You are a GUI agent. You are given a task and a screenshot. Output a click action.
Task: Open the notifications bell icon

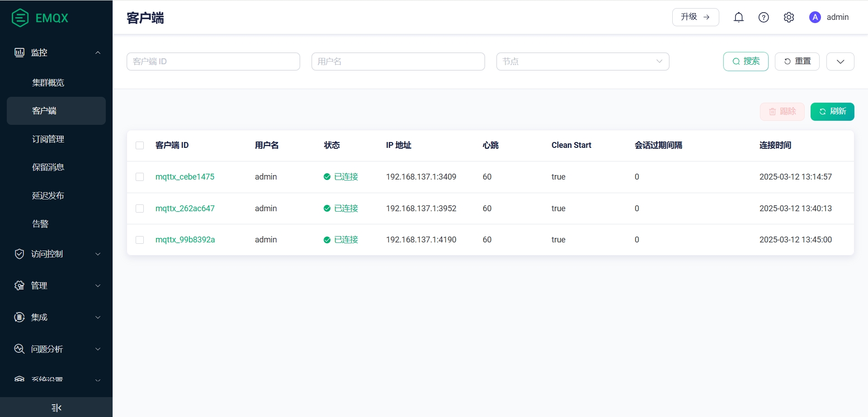tap(739, 17)
